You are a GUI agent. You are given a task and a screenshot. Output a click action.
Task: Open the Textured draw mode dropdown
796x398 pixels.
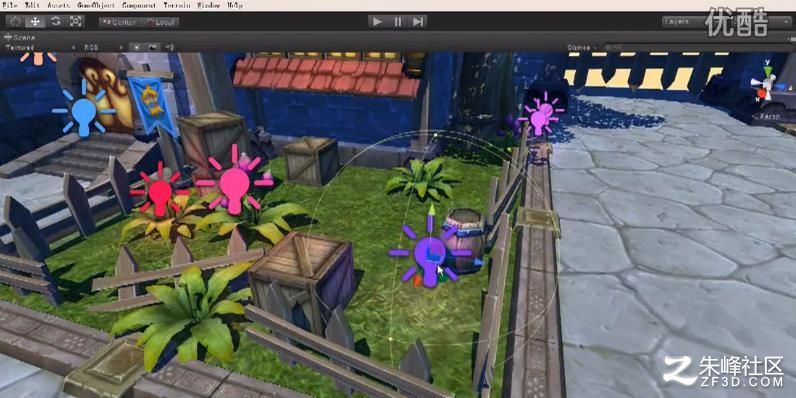[x=41, y=47]
